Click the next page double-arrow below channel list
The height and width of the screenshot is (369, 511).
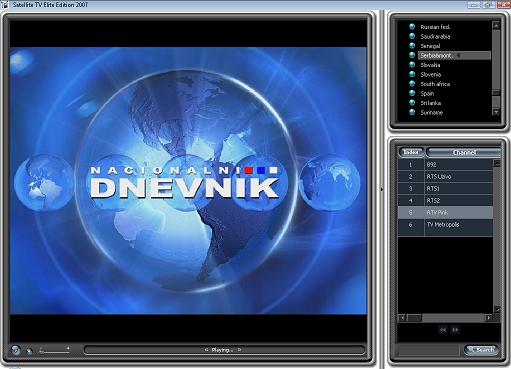[x=455, y=330]
